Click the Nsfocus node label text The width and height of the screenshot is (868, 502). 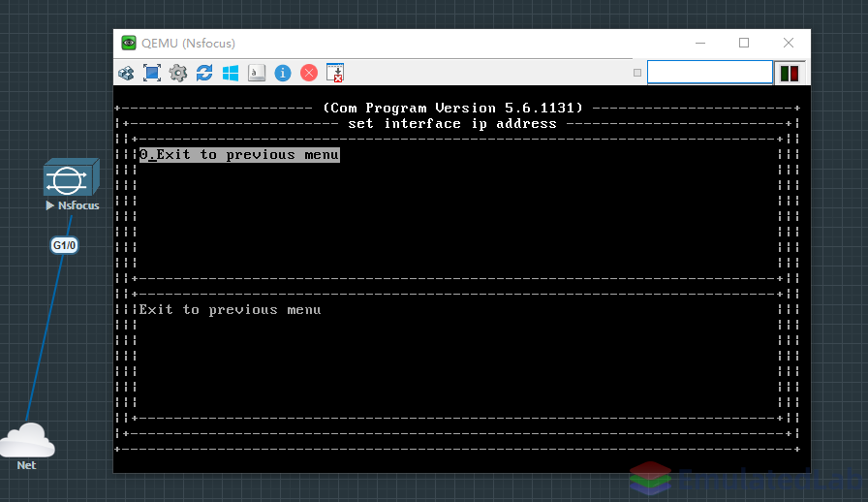(x=78, y=205)
